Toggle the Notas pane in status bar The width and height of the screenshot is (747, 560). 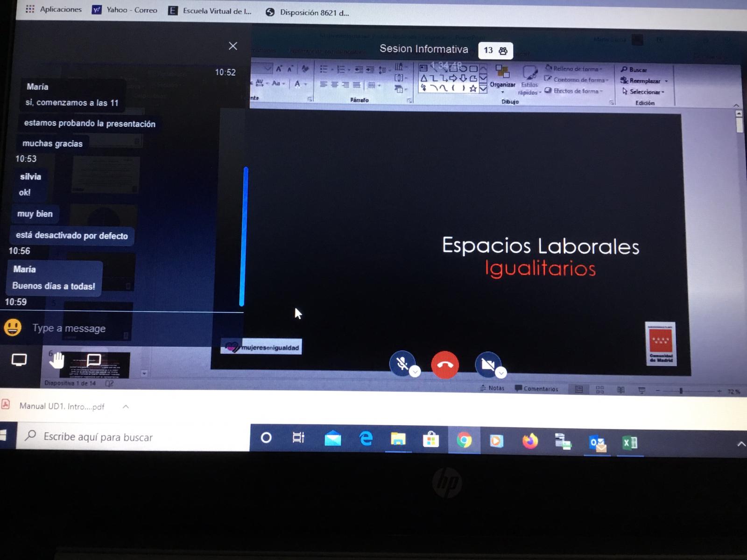(492, 388)
